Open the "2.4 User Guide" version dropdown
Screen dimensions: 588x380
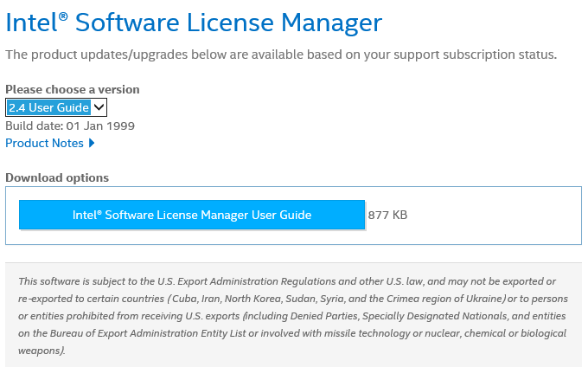click(49, 107)
